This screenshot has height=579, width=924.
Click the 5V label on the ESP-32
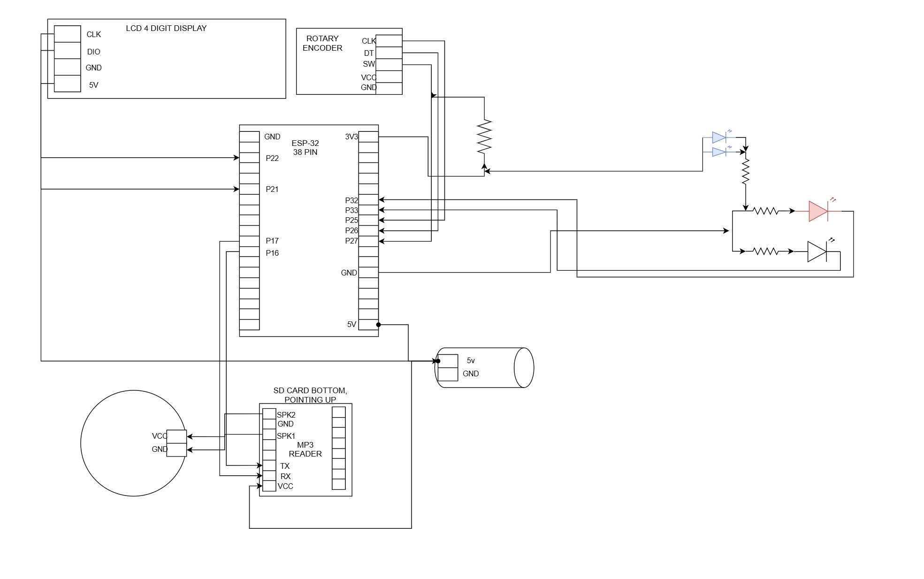(351, 324)
